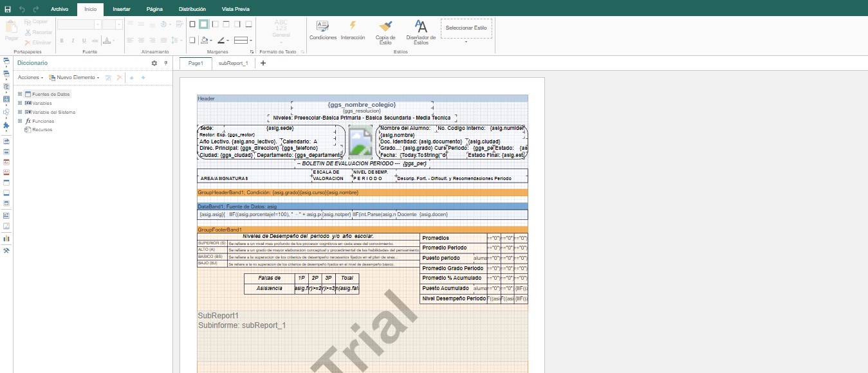868x373 pixels.
Task: Open the Nuevo Elemento dropdown
Action: pyautogui.click(x=76, y=77)
